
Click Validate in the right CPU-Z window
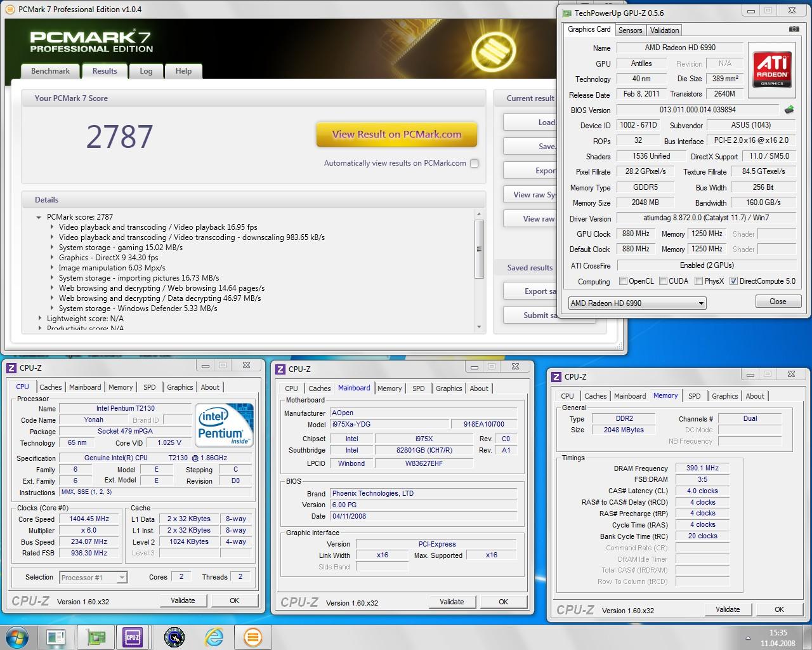click(x=728, y=609)
